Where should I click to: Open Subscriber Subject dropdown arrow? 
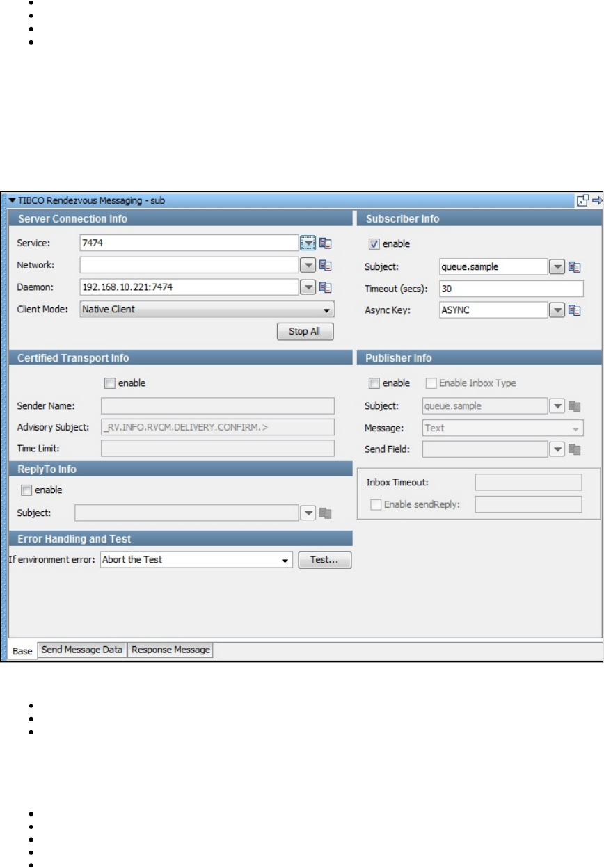pyautogui.click(x=557, y=266)
